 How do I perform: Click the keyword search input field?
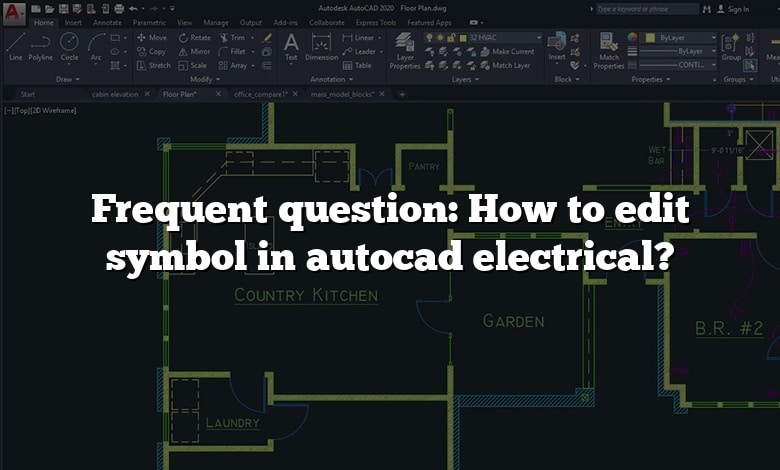(x=647, y=9)
